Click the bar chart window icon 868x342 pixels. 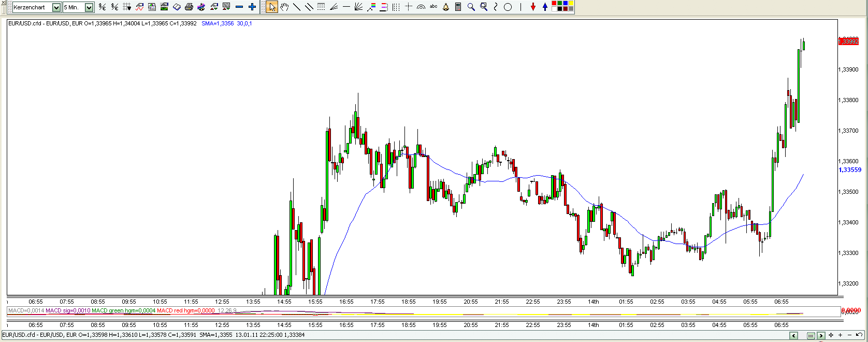click(152, 7)
